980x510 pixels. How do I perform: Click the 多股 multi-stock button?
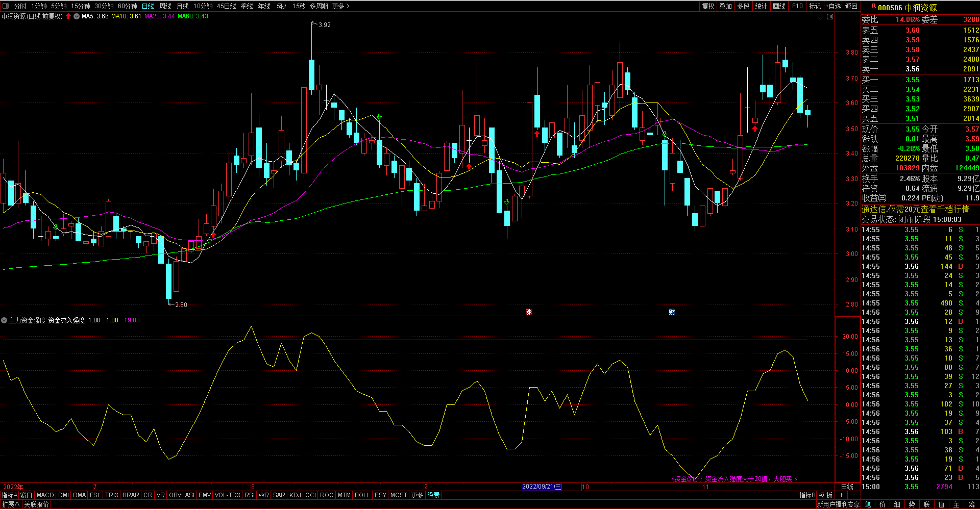pyautogui.click(x=744, y=6)
